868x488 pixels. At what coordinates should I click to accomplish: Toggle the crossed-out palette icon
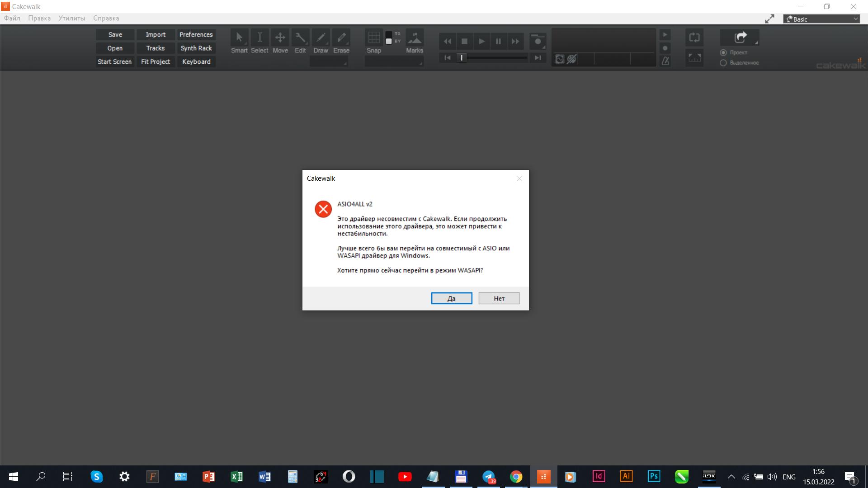[x=572, y=59]
